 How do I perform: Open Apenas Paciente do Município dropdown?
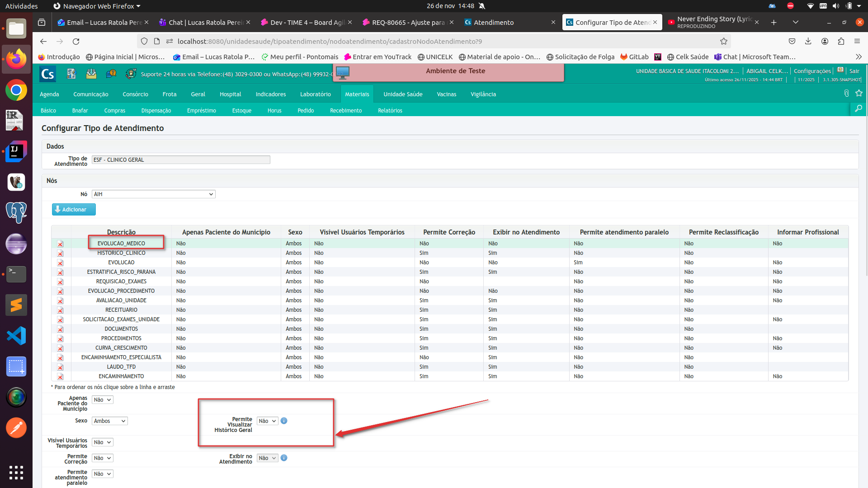click(x=102, y=400)
